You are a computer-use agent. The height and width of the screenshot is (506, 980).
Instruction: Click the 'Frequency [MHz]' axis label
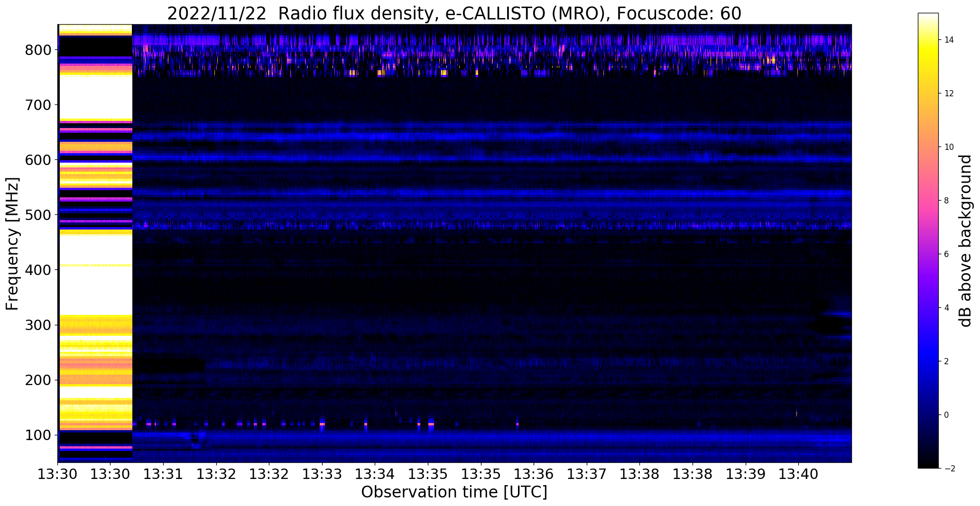click(x=13, y=244)
